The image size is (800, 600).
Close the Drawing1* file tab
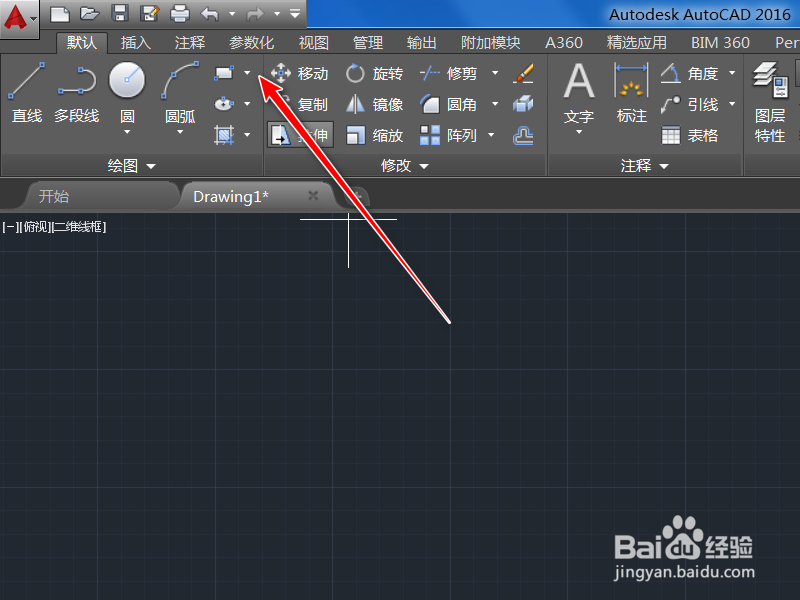(313, 196)
